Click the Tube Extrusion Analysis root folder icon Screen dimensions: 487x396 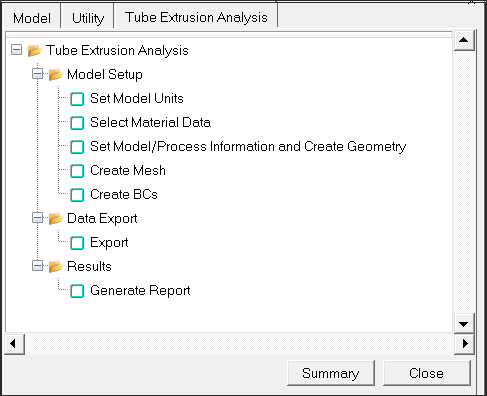[x=35, y=50]
